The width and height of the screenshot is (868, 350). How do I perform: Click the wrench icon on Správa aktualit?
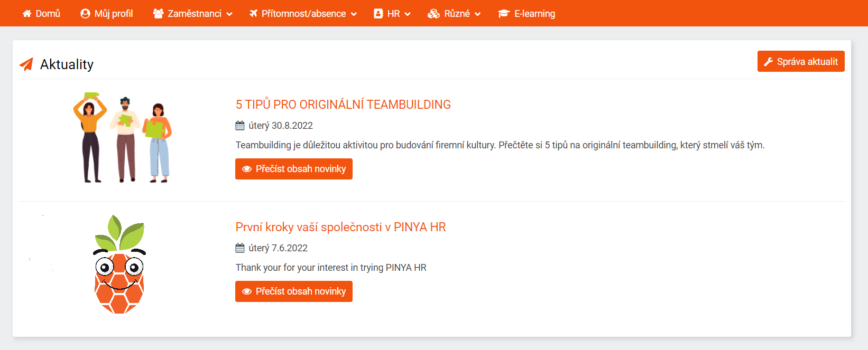coord(769,62)
